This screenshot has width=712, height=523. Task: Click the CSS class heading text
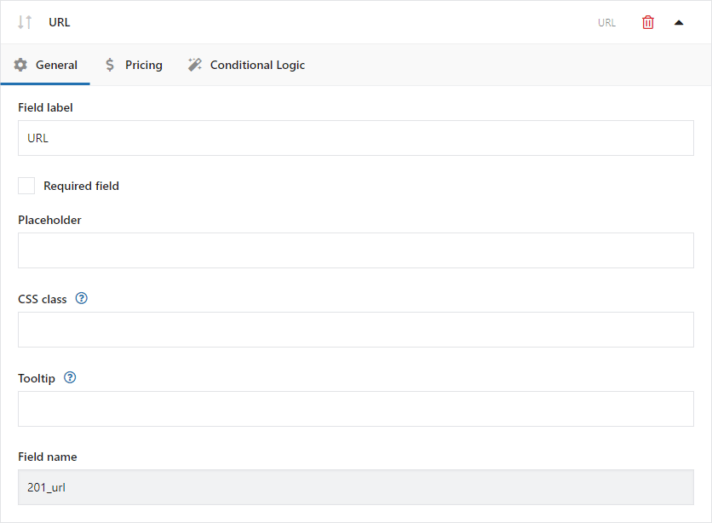(42, 299)
